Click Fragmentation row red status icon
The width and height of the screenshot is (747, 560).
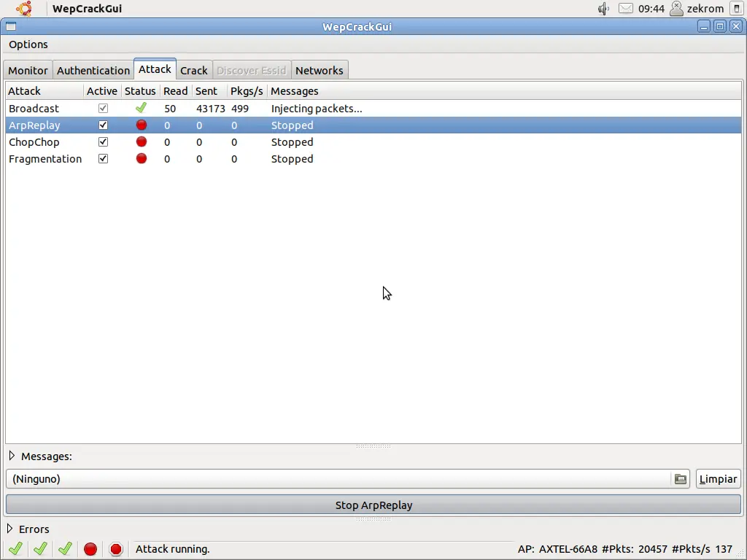(x=141, y=158)
